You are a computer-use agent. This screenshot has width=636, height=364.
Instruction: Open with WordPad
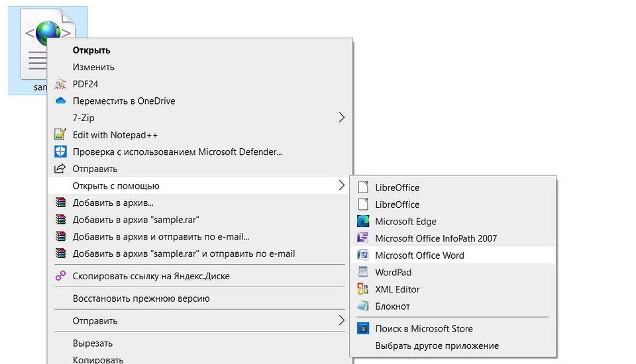(452, 273)
